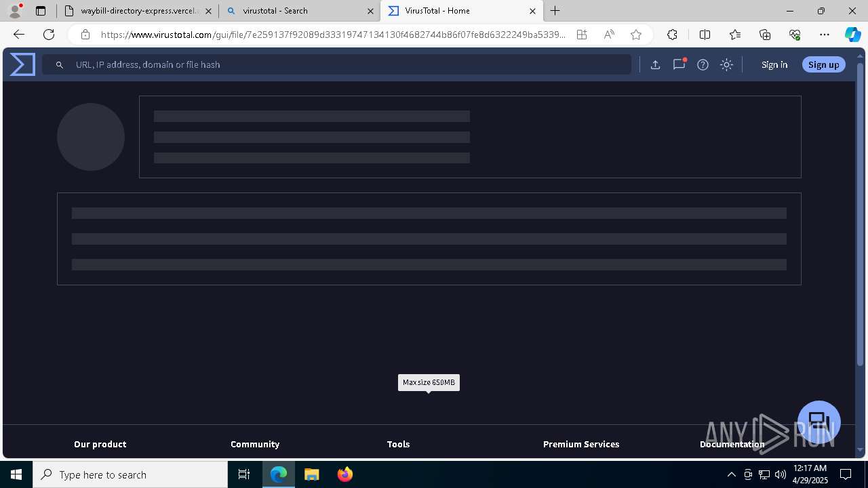Viewport: 868px width, 488px height.
Task: Toggle split screen view icon
Action: 705,35
